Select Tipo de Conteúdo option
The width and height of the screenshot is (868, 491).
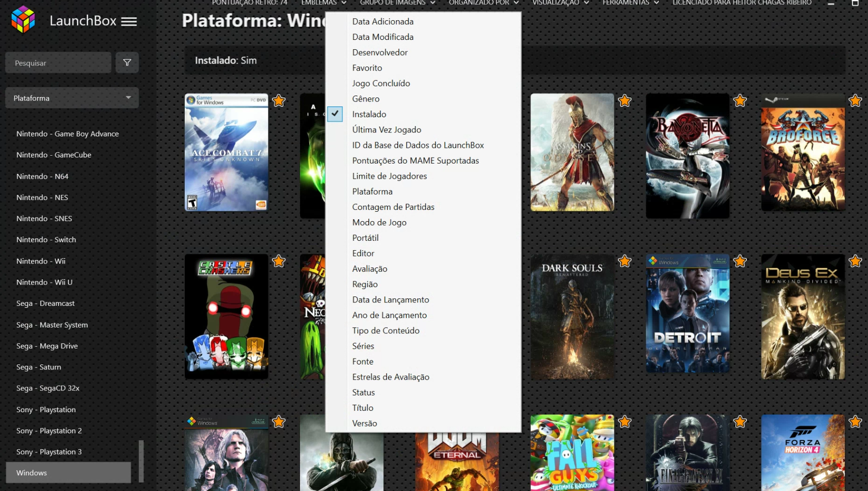tap(386, 330)
